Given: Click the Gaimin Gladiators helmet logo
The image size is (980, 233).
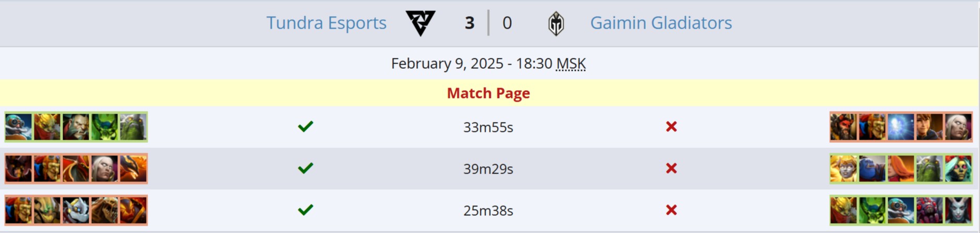Looking at the screenshot, I should (x=556, y=24).
